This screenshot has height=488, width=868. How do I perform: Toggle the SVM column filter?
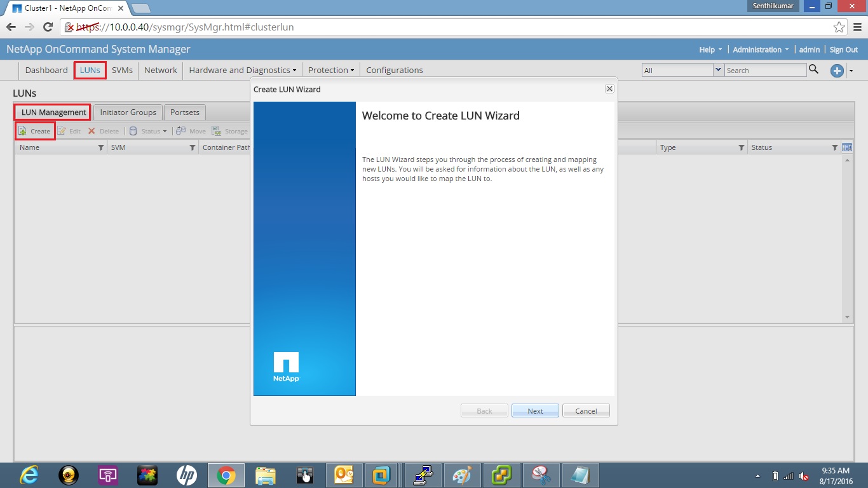point(193,147)
